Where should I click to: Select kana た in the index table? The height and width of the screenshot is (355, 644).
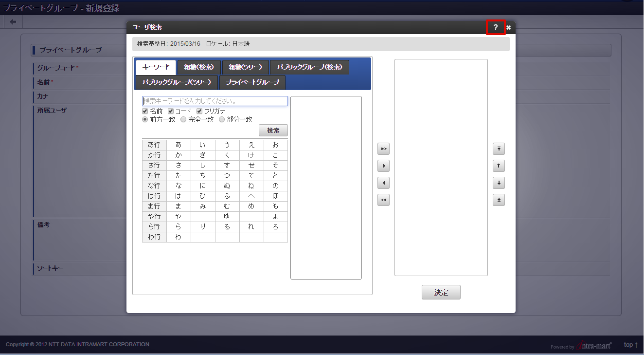(x=179, y=176)
